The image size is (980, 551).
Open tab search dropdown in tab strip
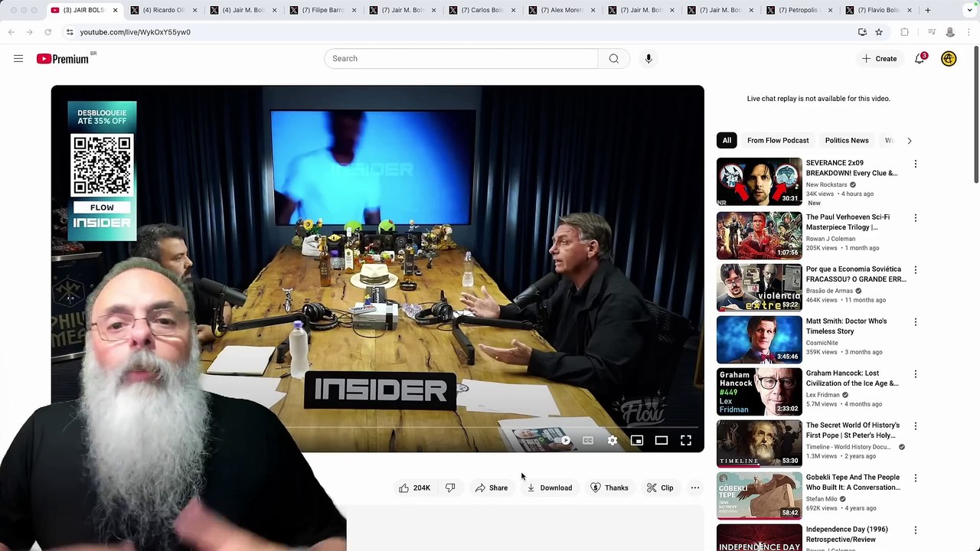tap(970, 10)
